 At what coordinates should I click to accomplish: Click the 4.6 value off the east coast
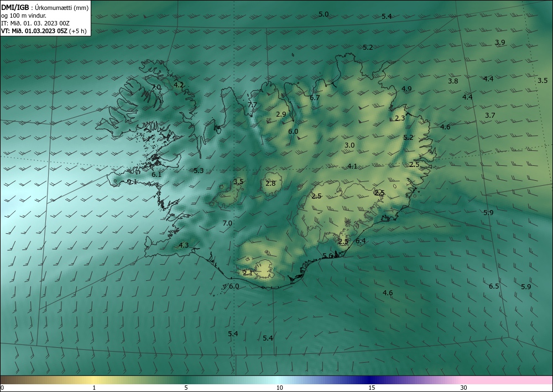pos(445,127)
